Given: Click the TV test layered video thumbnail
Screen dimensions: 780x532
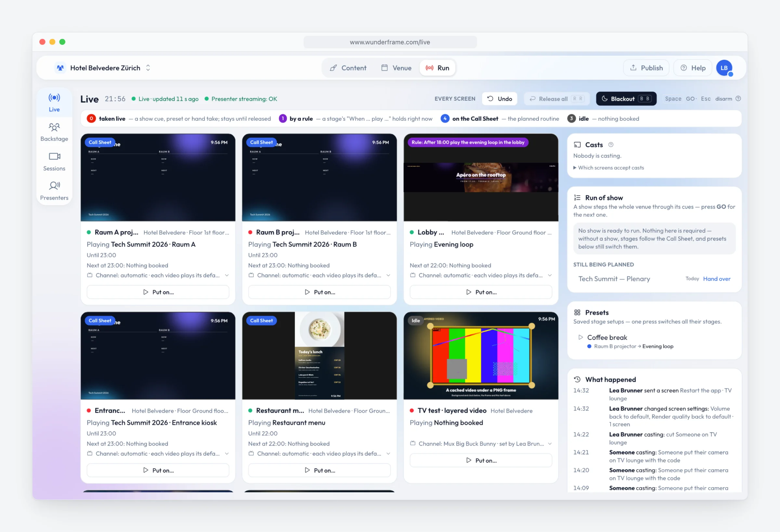Looking at the screenshot, I should pyautogui.click(x=481, y=356).
